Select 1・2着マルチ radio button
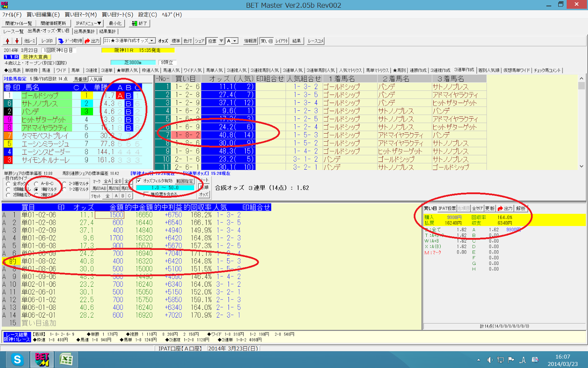Image resolution: width=588 pixels, height=368 pixels. point(64,189)
